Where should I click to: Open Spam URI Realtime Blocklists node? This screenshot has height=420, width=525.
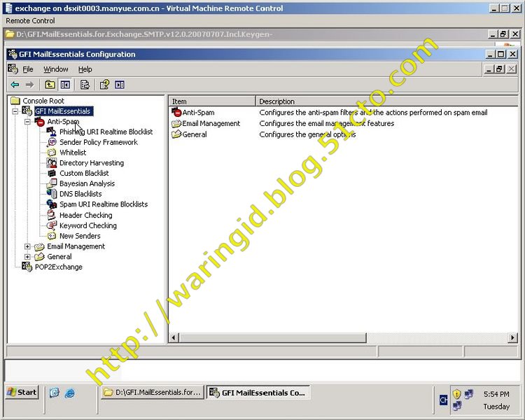[103, 204]
